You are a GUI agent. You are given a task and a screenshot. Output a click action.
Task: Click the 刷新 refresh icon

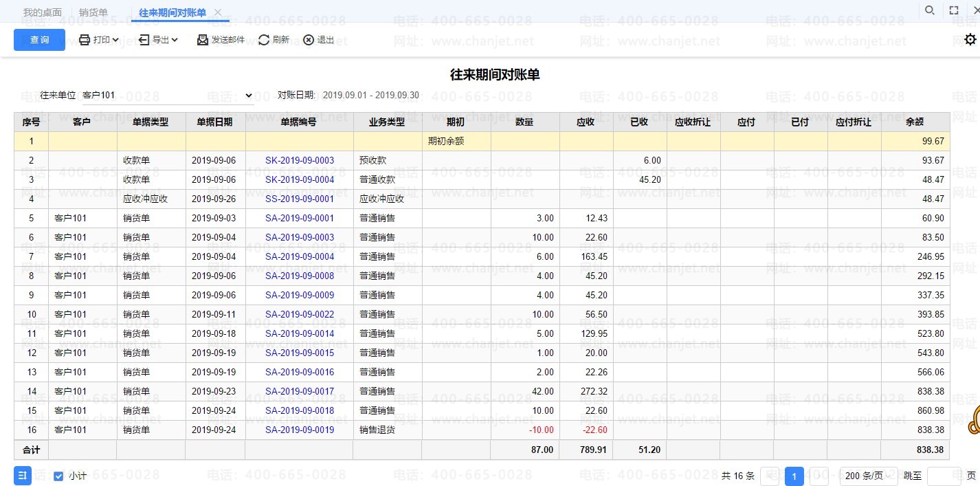coord(264,40)
